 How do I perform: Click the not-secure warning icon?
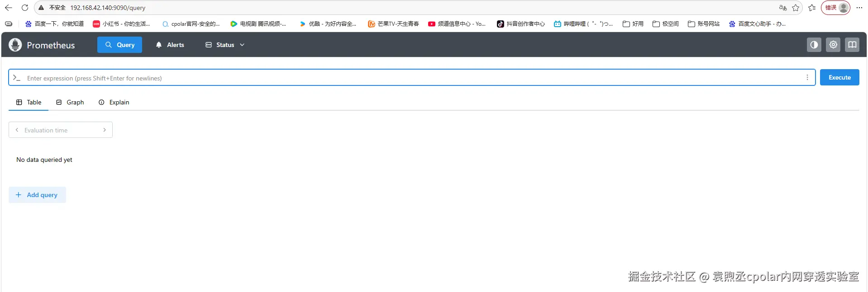pyautogui.click(x=41, y=8)
